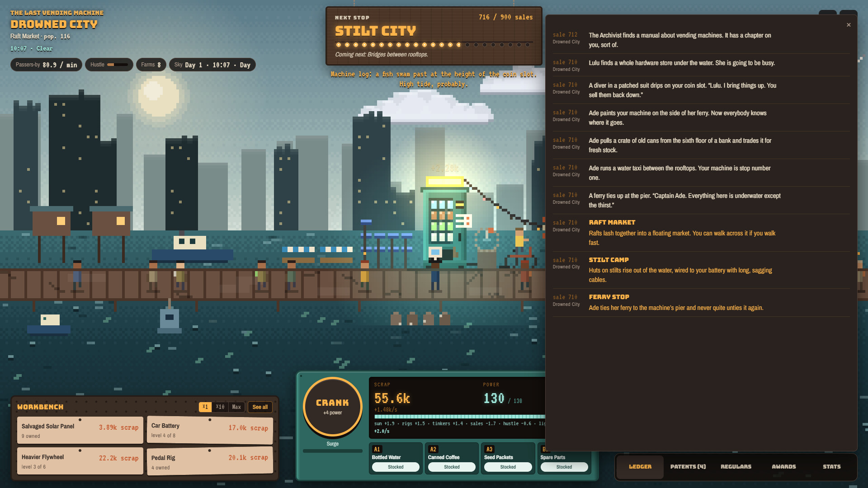Click the Passers-by 80.9 / min pill
This screenshot has height=488, width=868.
(46, 65)
